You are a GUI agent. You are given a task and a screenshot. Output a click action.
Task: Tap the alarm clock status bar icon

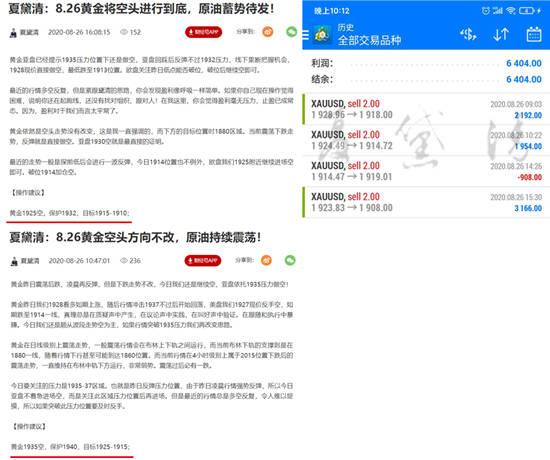pyautogui.click(x=485, y=11)
